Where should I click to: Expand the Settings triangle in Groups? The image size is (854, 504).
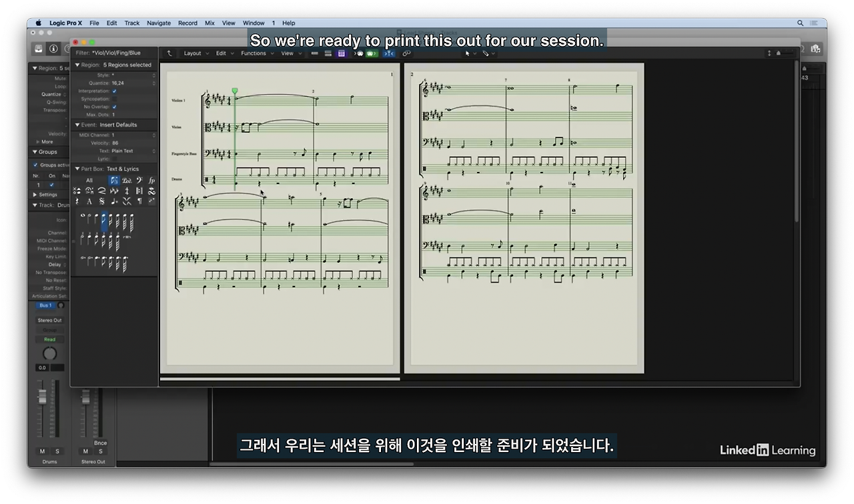[35, 195]
